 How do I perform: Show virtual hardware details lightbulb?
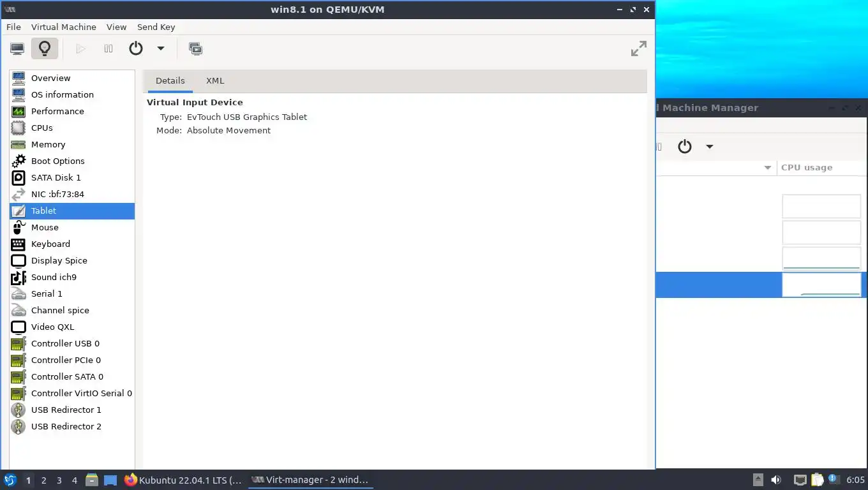[x=44, y=48]
